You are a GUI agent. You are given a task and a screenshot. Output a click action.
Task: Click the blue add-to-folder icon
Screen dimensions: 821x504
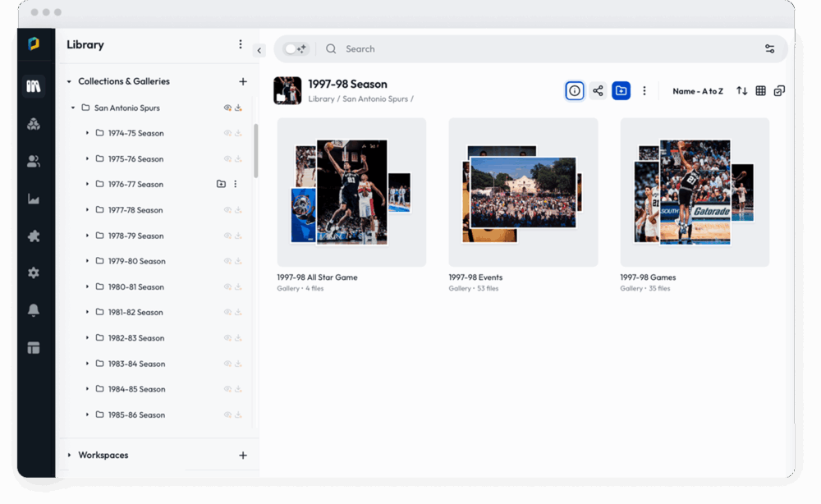pyautogui.click(x=621, y=91)
